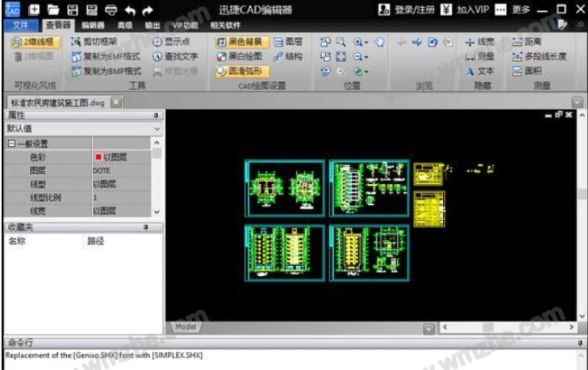Undo the last action

pos(130,10)
